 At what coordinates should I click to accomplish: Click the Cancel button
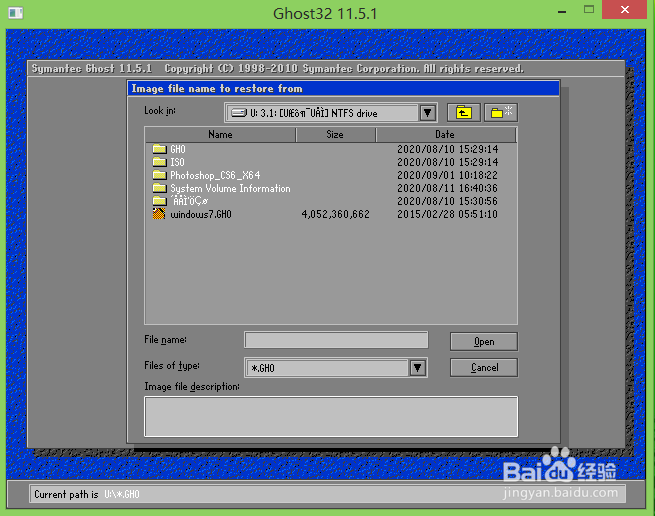[484, 368]
